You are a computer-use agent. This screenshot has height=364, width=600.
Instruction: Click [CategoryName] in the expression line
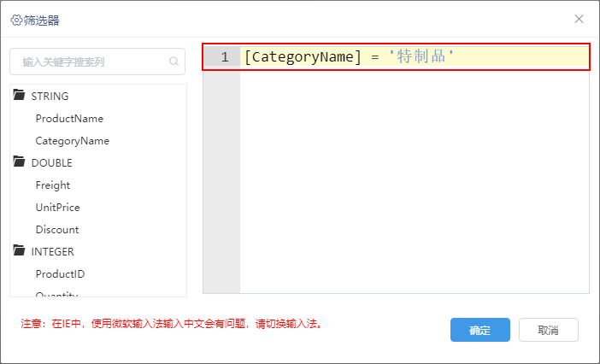pyautogui.click(x=303, y=57)
